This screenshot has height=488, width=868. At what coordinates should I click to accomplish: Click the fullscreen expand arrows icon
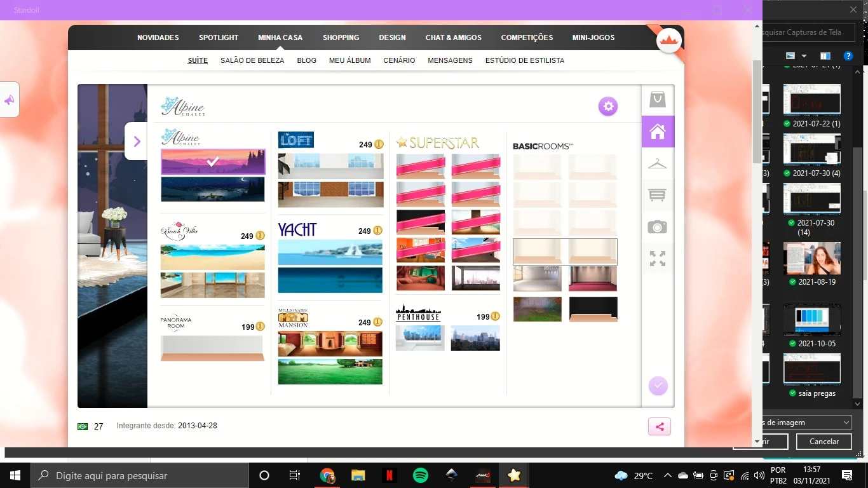click(x=658, y=259)
